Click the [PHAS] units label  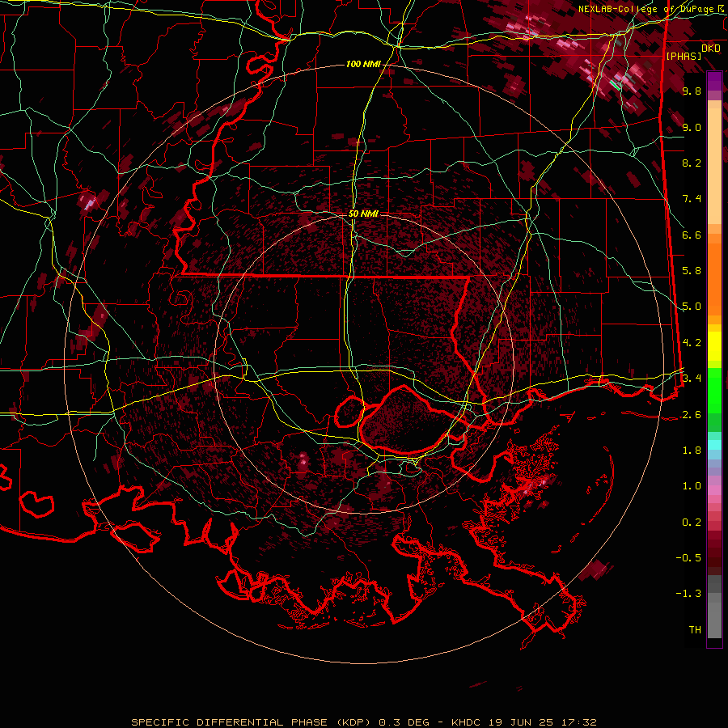coord(684,57)
